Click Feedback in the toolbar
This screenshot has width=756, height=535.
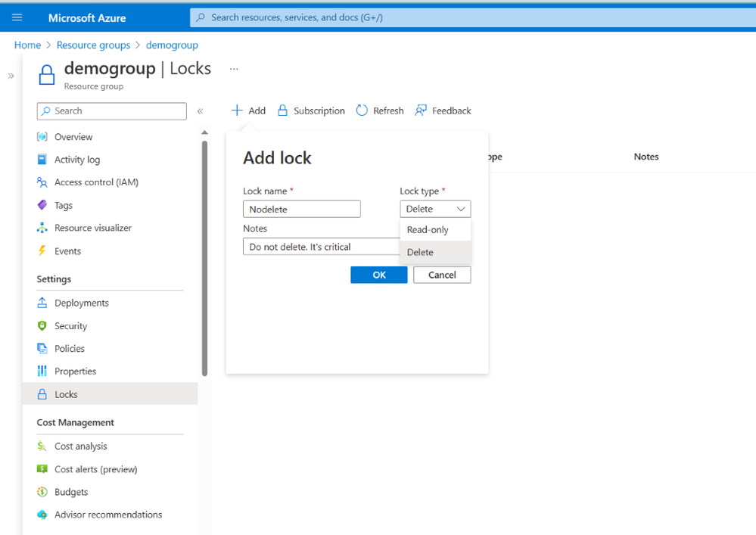451,110
